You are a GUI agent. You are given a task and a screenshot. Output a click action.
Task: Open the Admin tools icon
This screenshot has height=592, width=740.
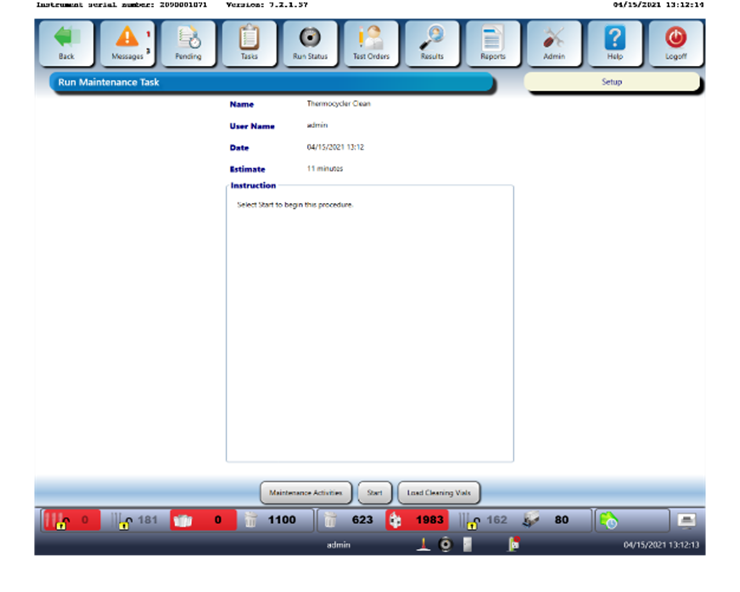point(554,39)
